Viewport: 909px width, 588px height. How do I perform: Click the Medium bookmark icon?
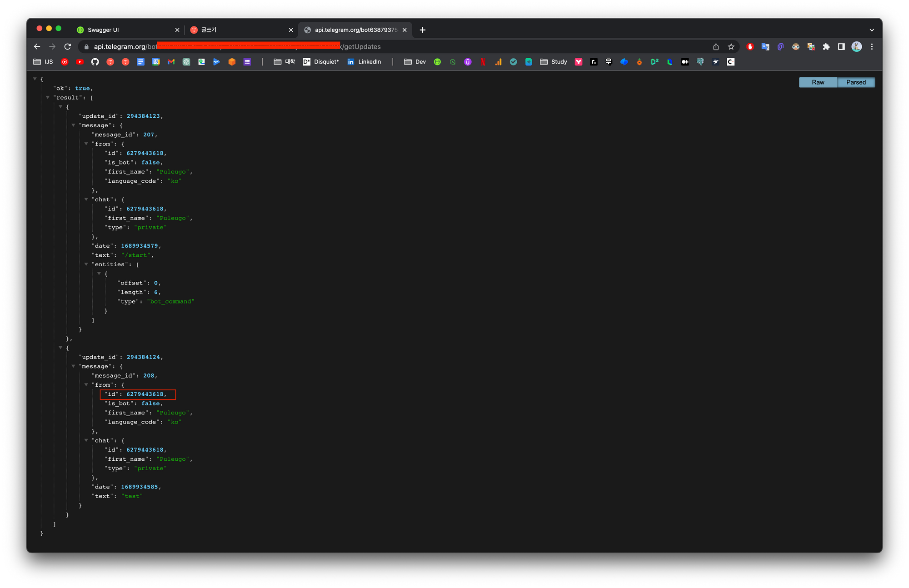685,62
